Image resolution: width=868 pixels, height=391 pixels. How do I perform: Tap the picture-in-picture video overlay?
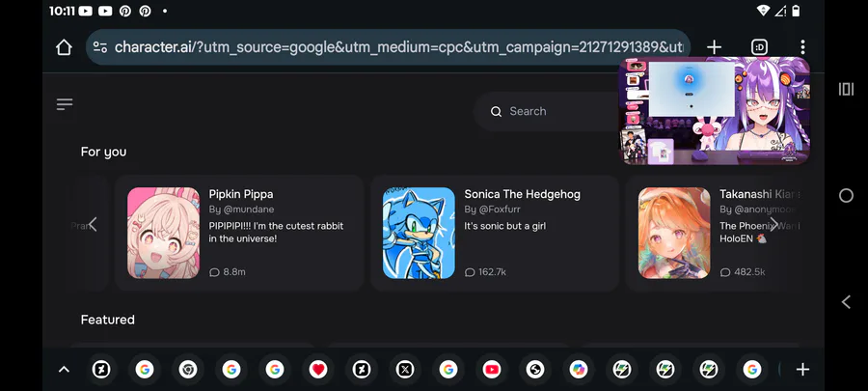click(714, 111)
